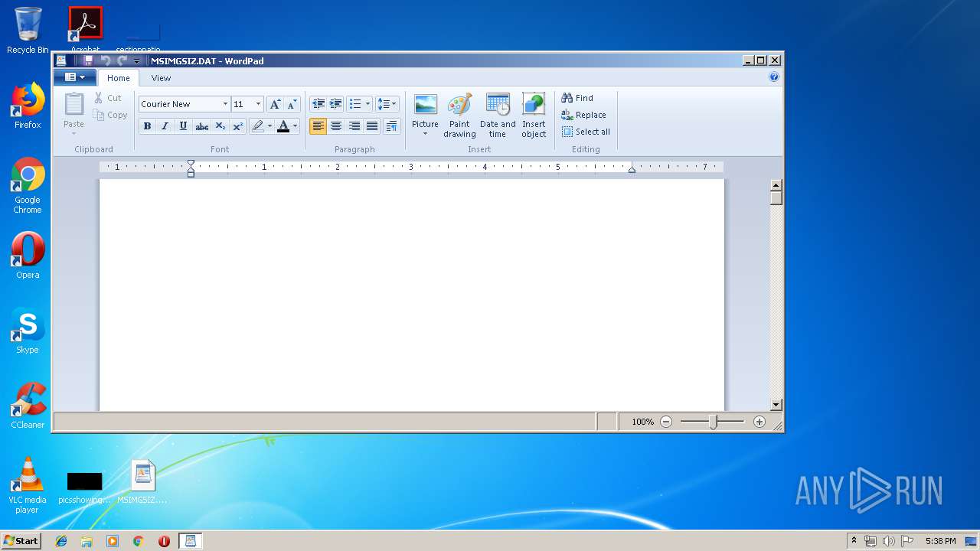Expand the Courier New font family dropdown
This screenshot has width=980, height=551.
pyautogui.click(x=225, y=104)
